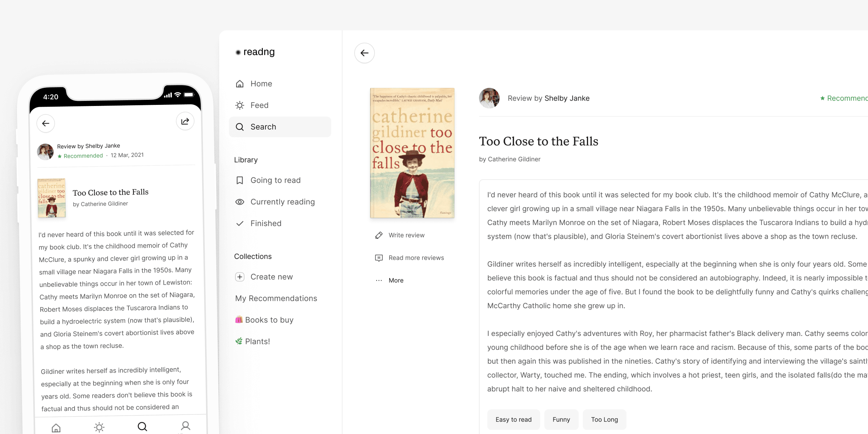Click the pencil Write review icon
This screenshot has height=434, width=868.
tap(379, 235)
